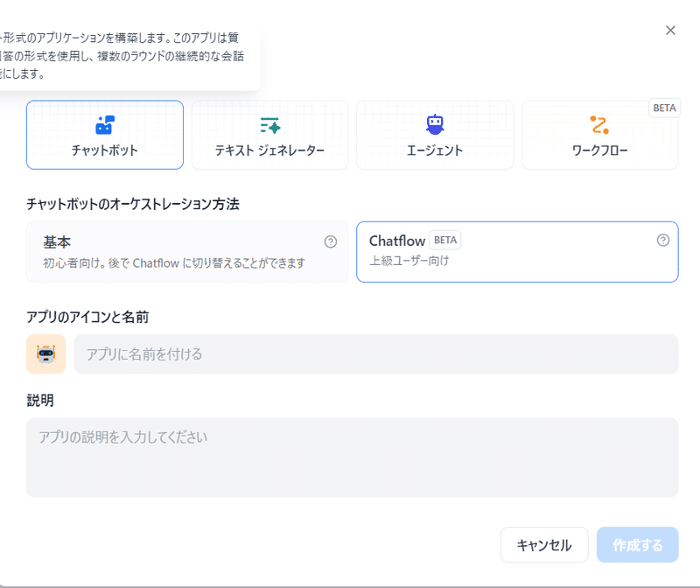
Task: Choose the チャットボット label text
Action: (105, 150)
